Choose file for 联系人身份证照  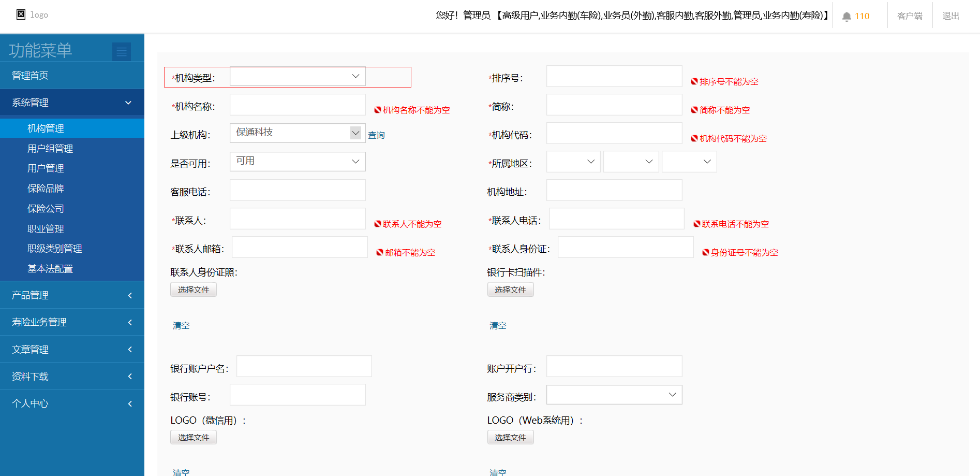[194, 290]
